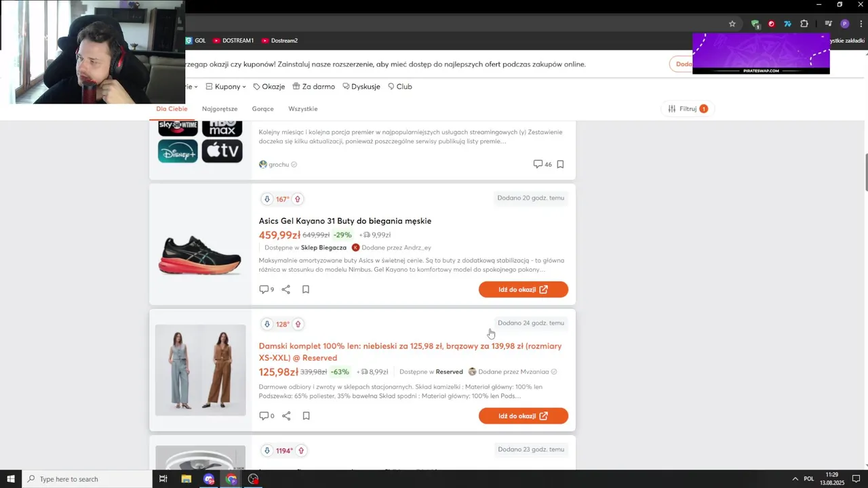Image resolution: width=868 pixels, height=488 pixels.
Task: Upvote the 1194° deal
Action: tap(301, 451)
